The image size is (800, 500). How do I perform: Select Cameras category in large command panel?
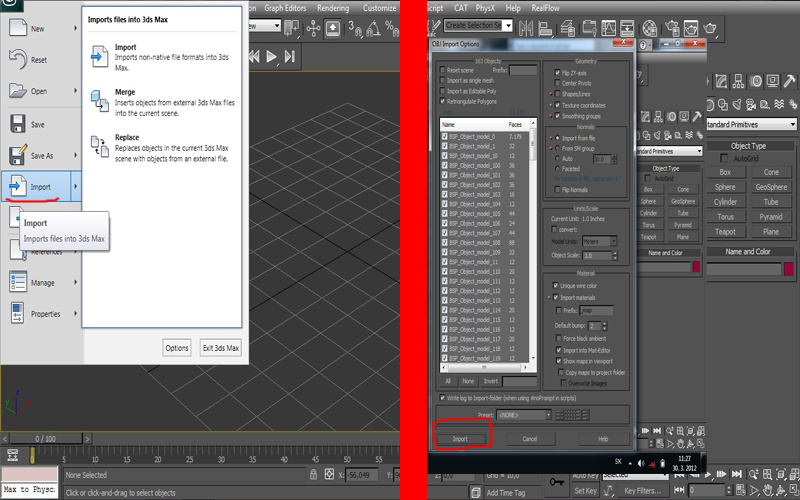click(x=751, y=105)
